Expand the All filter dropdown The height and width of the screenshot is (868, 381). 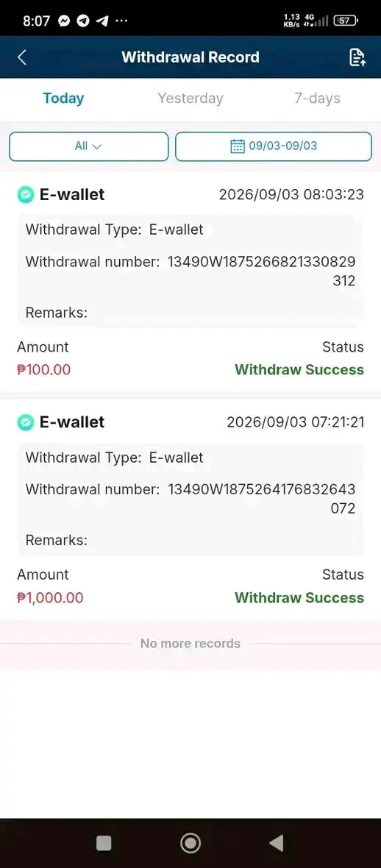click(88, 146)
